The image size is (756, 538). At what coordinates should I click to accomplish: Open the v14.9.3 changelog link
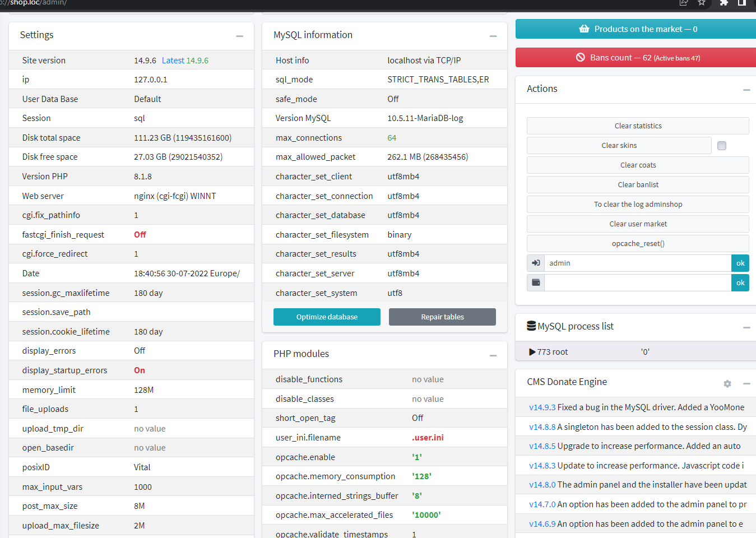542,407
